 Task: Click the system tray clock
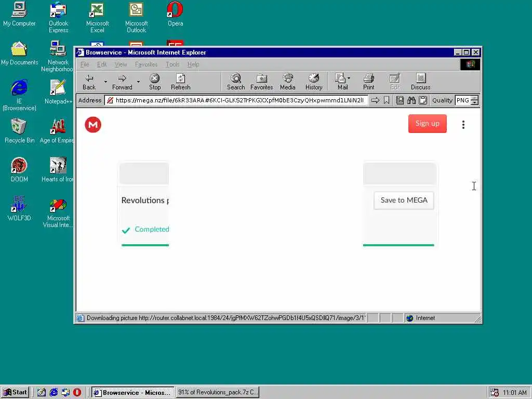pos(515,393)
